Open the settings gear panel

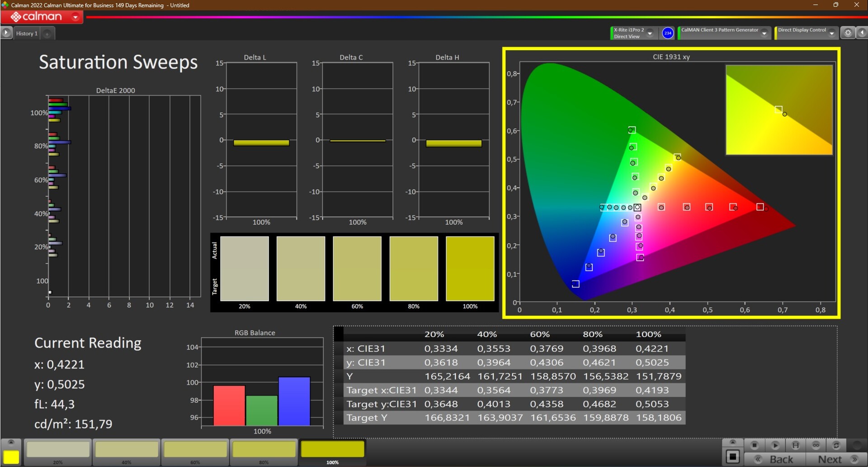pyautogui.click(x=848, y=33)
